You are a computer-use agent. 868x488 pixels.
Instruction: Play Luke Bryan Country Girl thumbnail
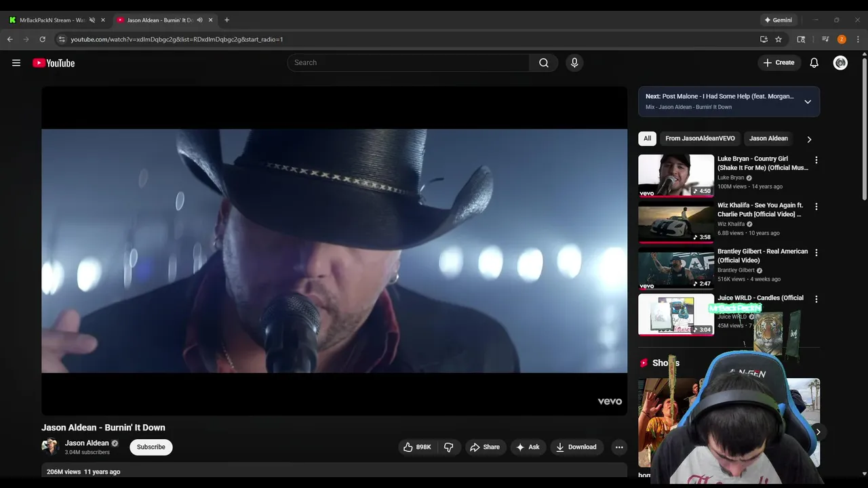coord(676,176)
